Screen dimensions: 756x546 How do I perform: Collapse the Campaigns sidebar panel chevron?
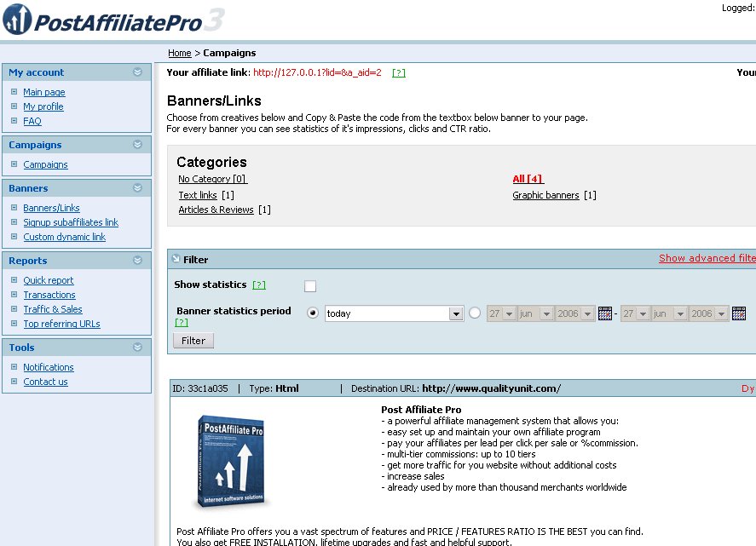[x=137, y=145]
